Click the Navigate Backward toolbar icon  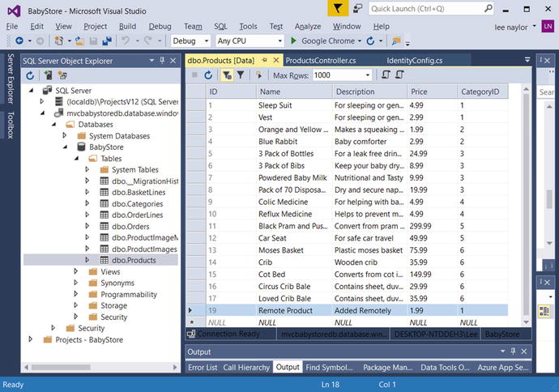point(19,41)
